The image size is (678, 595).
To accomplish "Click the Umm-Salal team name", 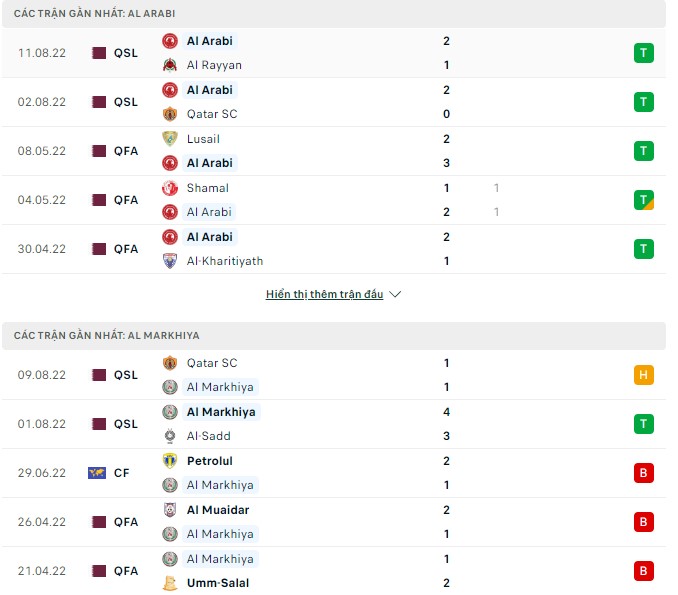I will point(217,583).
